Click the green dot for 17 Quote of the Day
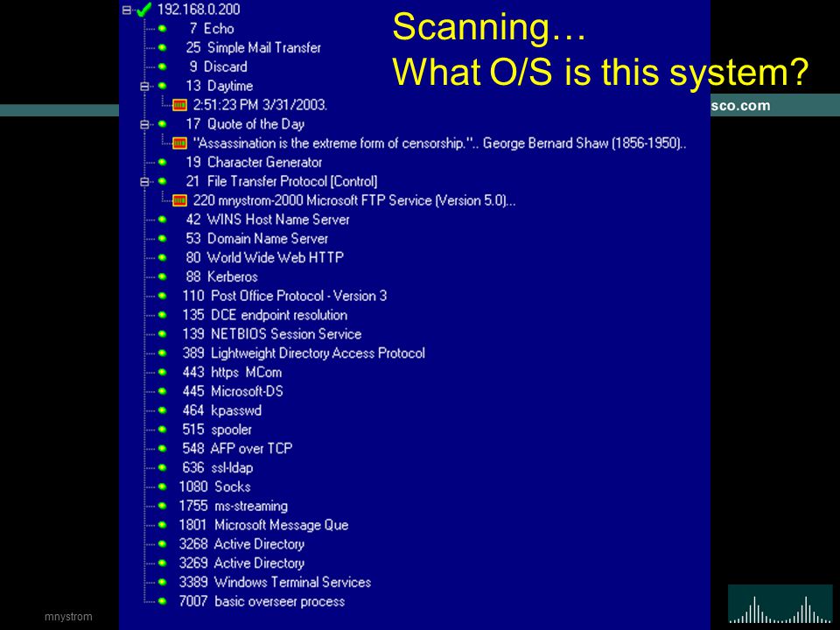The image size is (840, 630). pos(163,124)
